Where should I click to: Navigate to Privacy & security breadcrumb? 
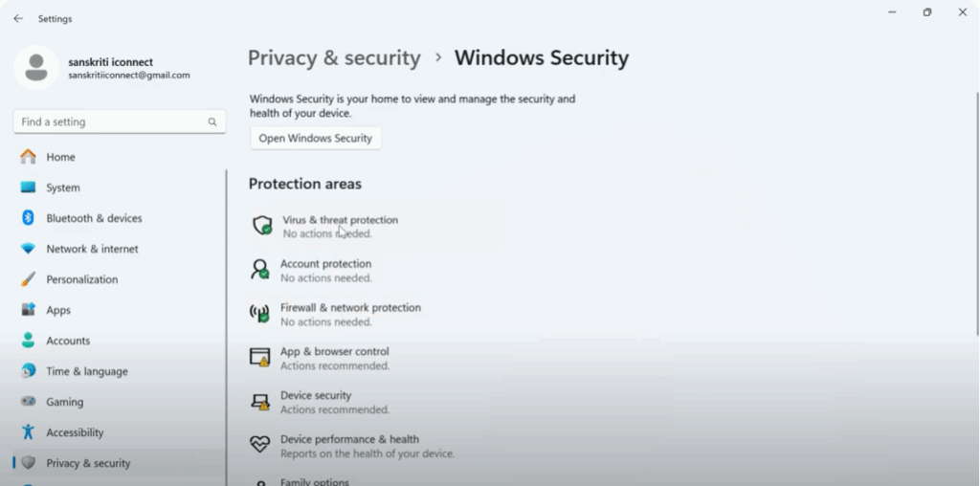334,58
